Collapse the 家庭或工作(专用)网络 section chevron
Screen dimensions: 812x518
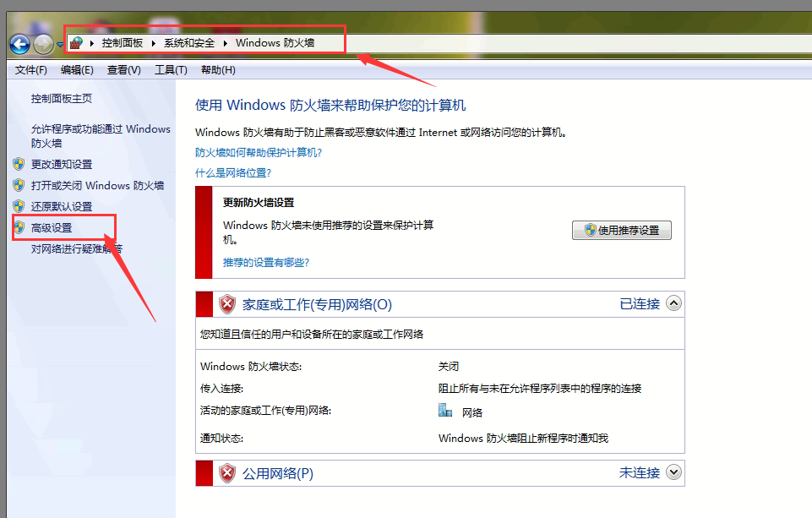[673, 303]
